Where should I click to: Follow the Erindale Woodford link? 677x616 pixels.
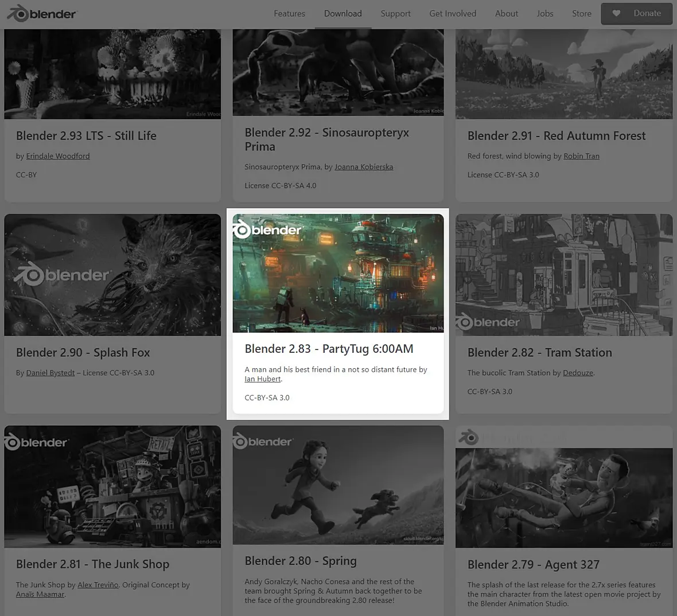tap(58, 156)
